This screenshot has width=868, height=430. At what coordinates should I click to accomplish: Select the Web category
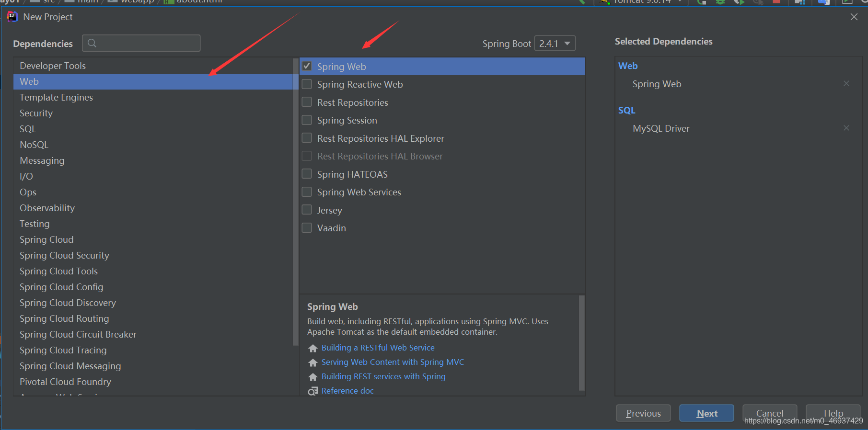(x=153, y=81)
